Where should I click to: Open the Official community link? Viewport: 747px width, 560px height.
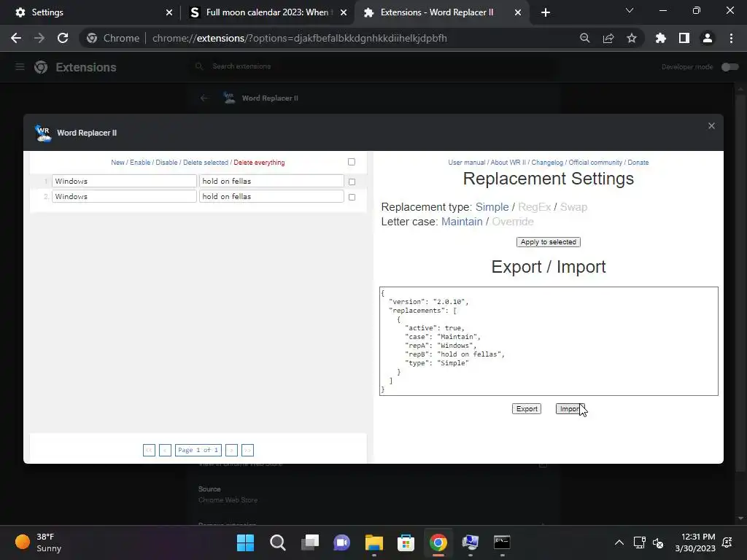[x=595, y=163]
